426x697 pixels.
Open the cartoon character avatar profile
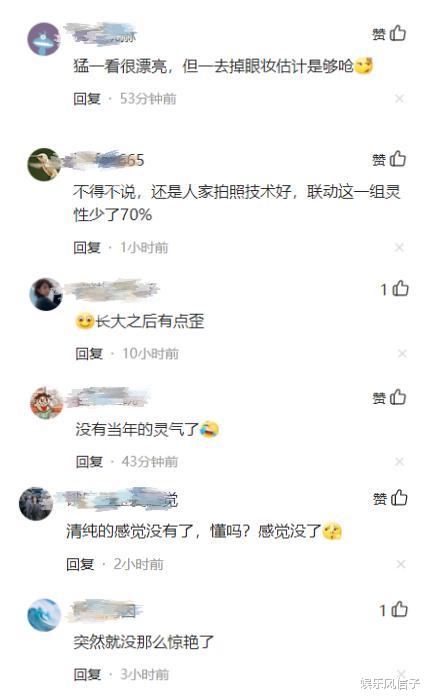46,402
